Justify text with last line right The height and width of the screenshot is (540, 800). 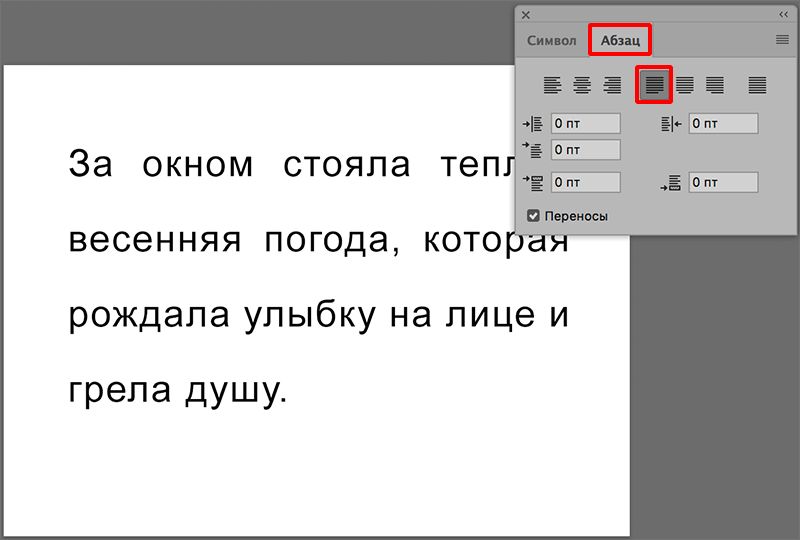click(715, 85)
